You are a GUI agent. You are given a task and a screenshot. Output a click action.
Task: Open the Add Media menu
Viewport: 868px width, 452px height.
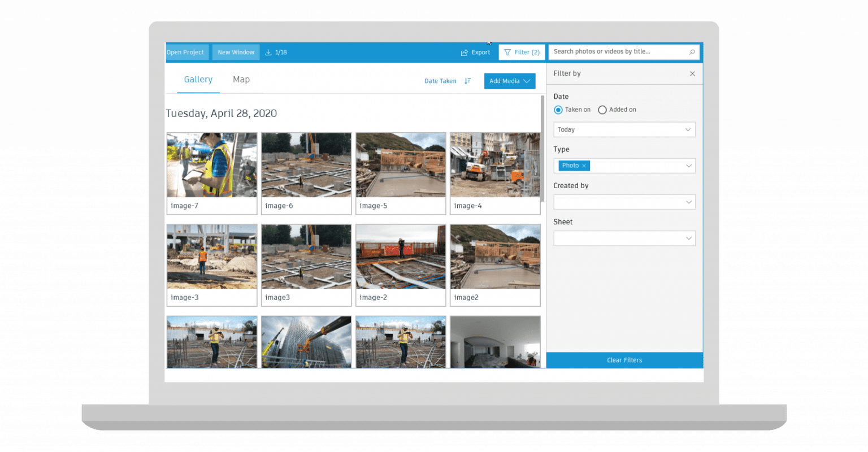tap(509, 81)
